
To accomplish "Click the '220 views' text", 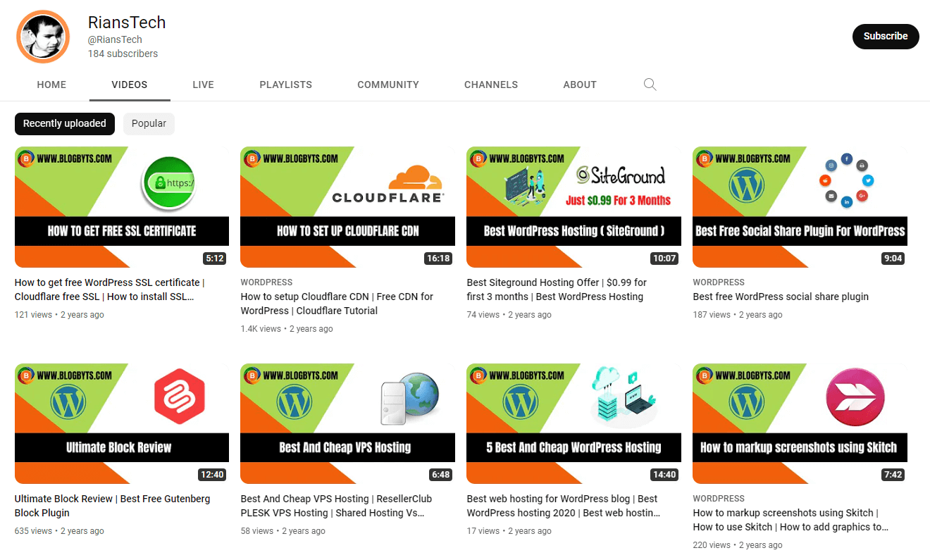I will 712,545.
